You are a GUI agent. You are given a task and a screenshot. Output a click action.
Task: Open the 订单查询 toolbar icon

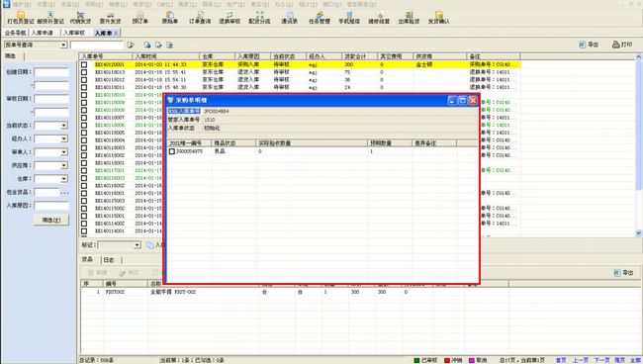200,17
